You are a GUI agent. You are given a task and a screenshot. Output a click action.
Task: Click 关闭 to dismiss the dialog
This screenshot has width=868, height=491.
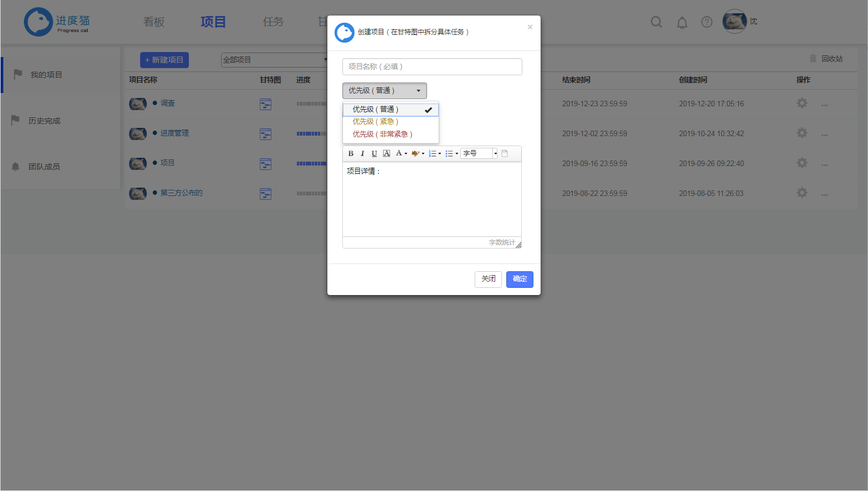487,279
